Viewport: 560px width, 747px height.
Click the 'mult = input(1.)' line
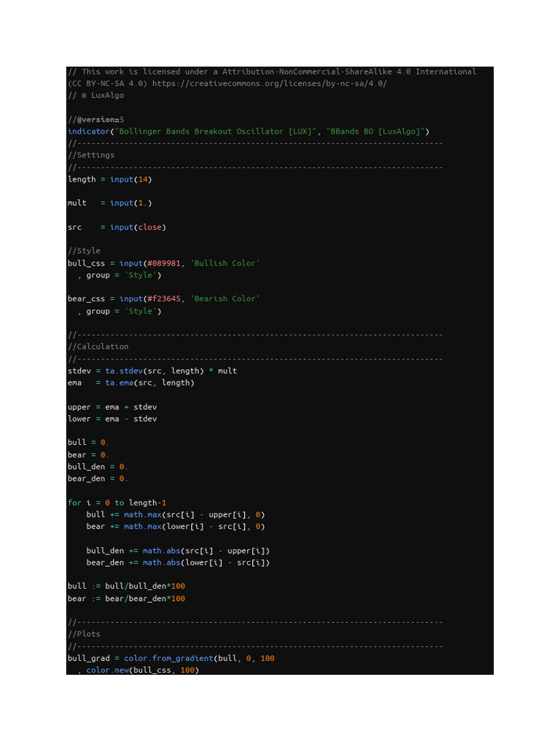pos(109,203)
